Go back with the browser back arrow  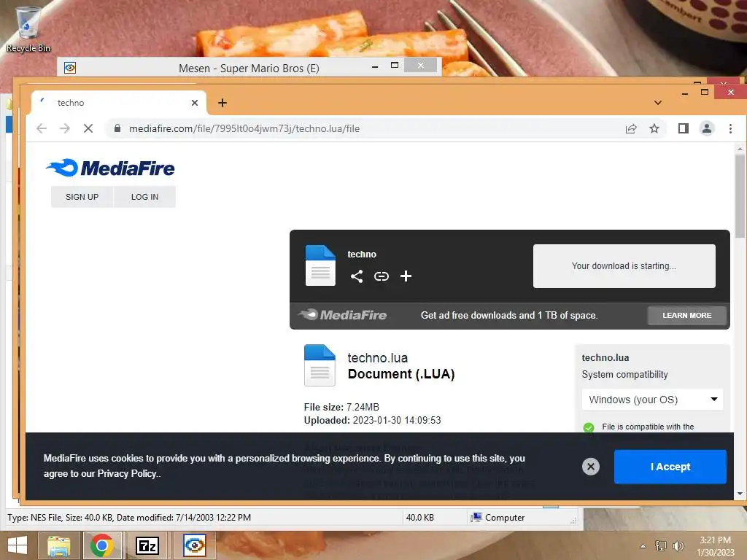click(42, 128)
